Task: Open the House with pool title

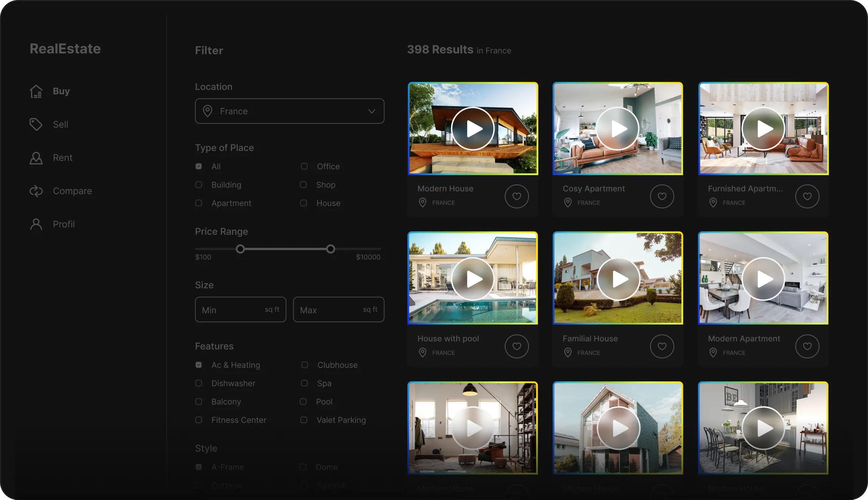Action: 448,338
